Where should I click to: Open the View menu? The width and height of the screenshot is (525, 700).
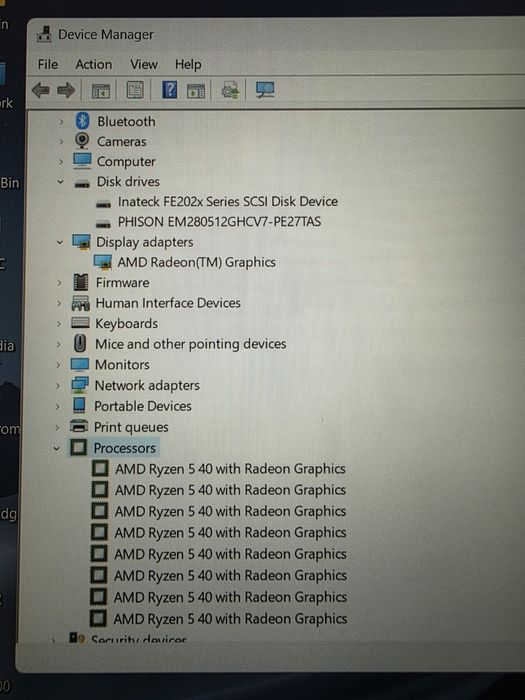click(144, 64)
